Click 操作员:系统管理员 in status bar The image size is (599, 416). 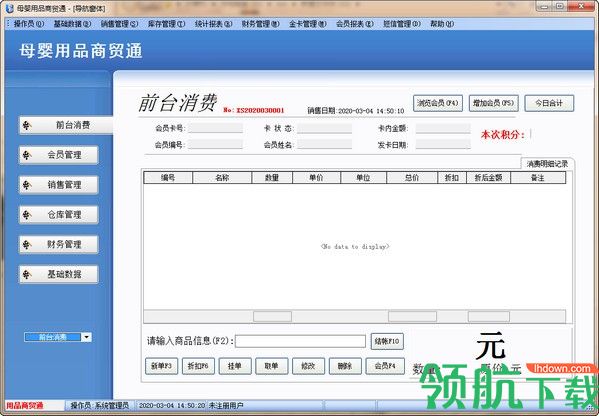click(100, 405)
